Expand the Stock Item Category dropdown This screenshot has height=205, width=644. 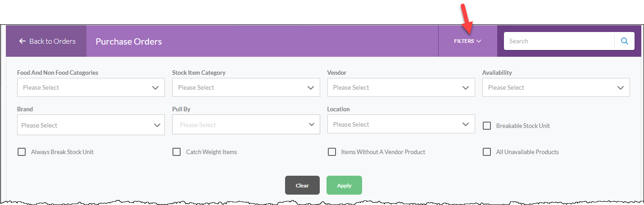point(246,87)
